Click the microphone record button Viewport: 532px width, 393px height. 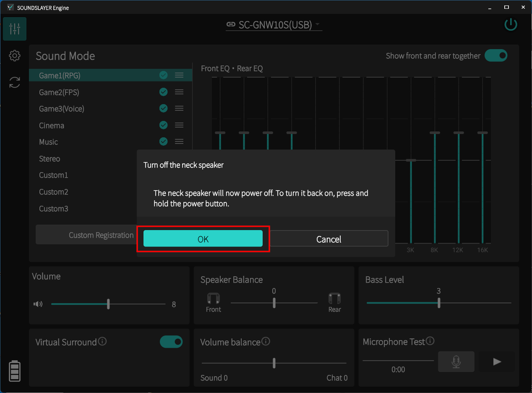(456, 362)
